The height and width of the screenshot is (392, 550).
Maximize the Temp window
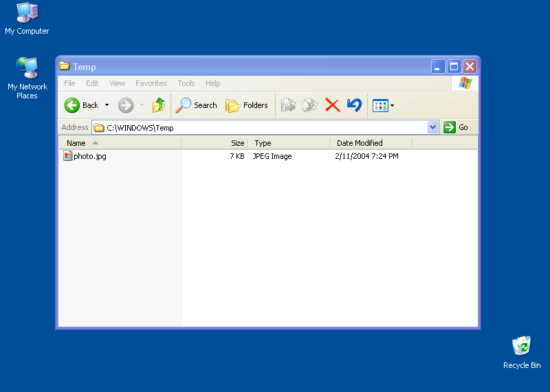coord(454,66)
